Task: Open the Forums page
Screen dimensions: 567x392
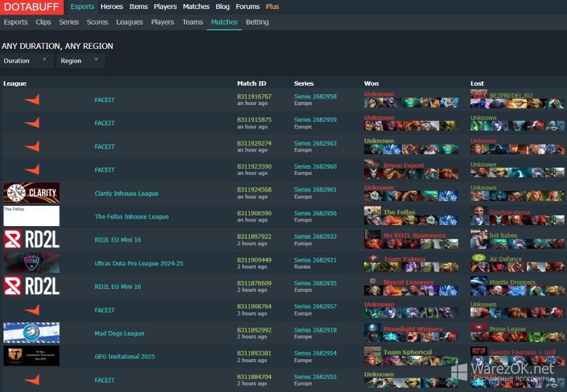Action: click(248, 7)
